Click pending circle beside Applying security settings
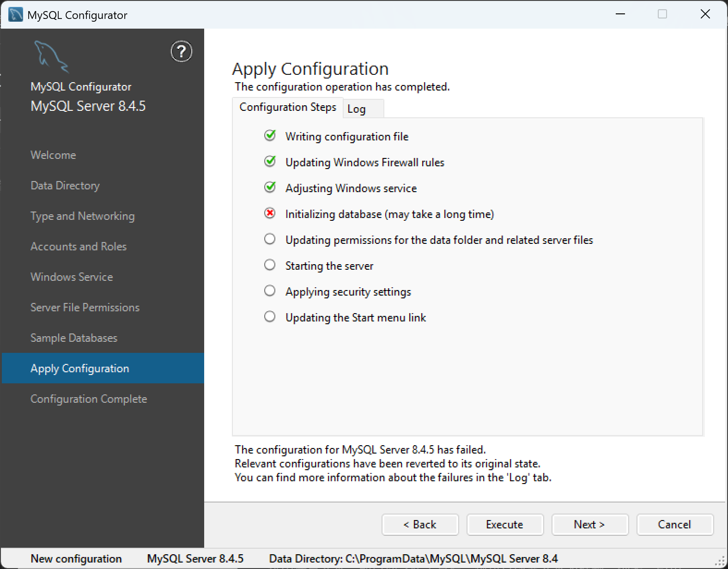Image resolution: width=728 pixels, height=569 pixels. [270, 291]
